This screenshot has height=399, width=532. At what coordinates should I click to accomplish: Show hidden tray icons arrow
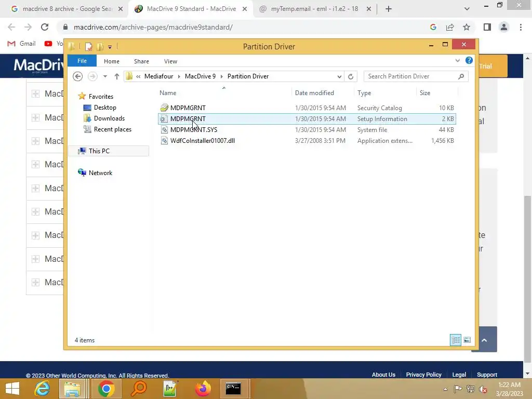[x=445, y=389]
